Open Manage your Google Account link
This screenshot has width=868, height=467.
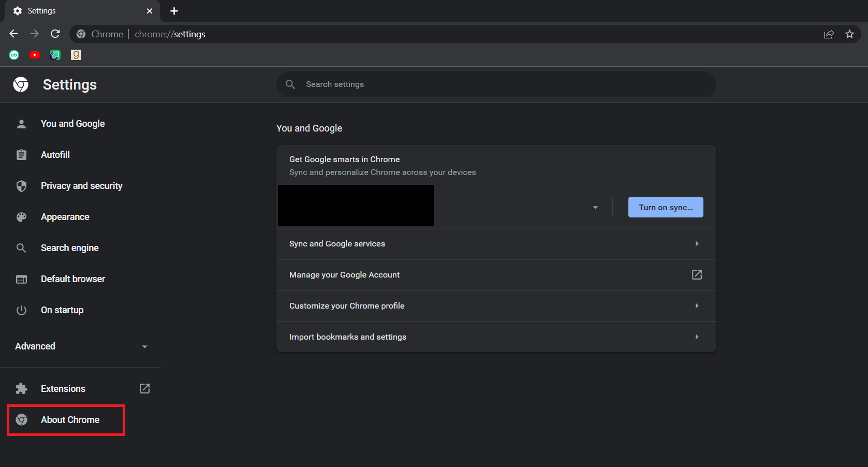coord(496,275)
